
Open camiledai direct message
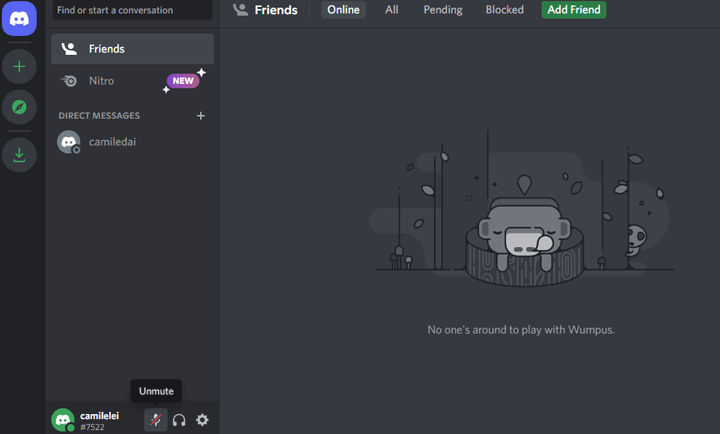pos(132,142)
